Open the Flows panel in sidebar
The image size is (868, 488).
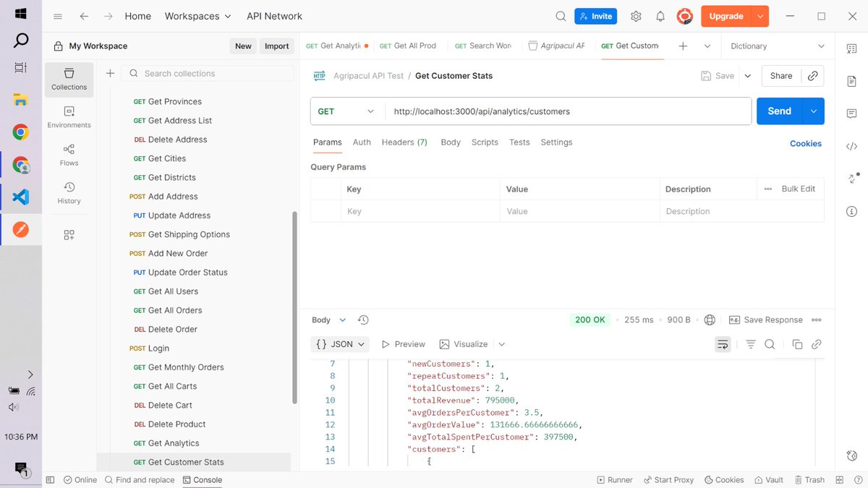click(69, 153)
